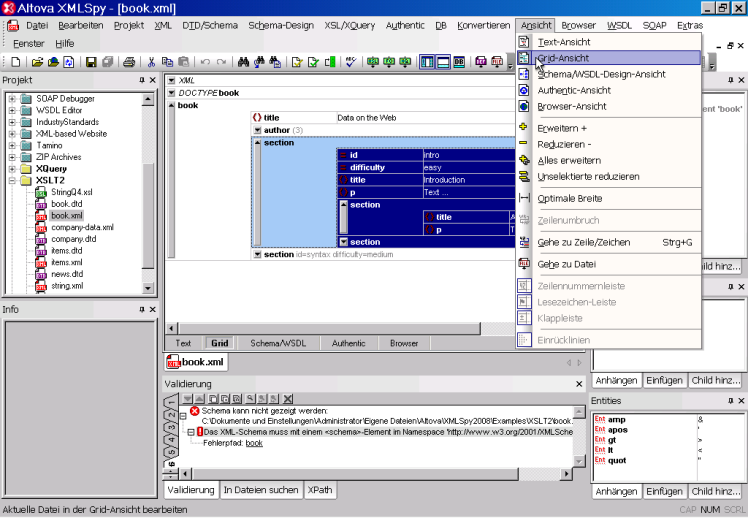
Task: Expand the WSDL Editor project folder
Action: pos(12,110)
